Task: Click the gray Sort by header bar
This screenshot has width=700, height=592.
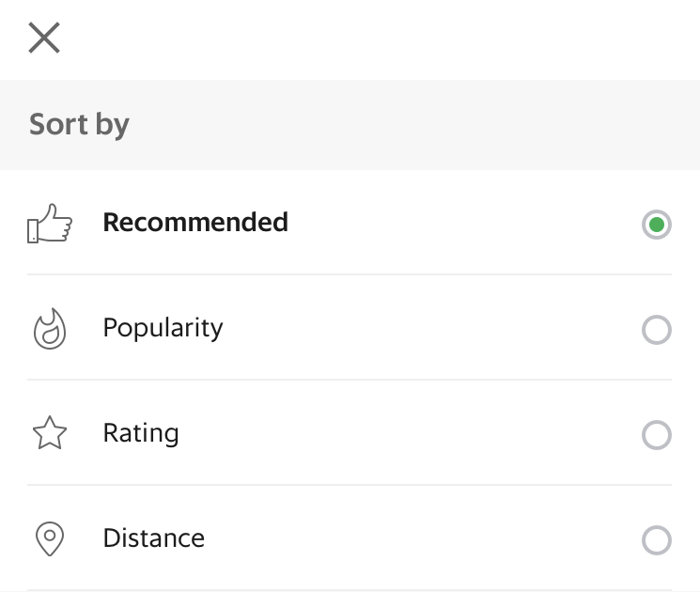Action: tap(350, 125)
